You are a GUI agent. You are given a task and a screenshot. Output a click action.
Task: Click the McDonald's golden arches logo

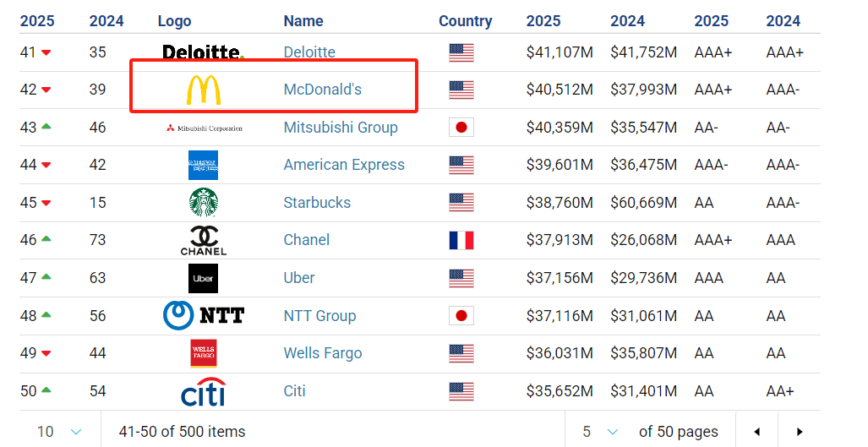coord(203,90)
